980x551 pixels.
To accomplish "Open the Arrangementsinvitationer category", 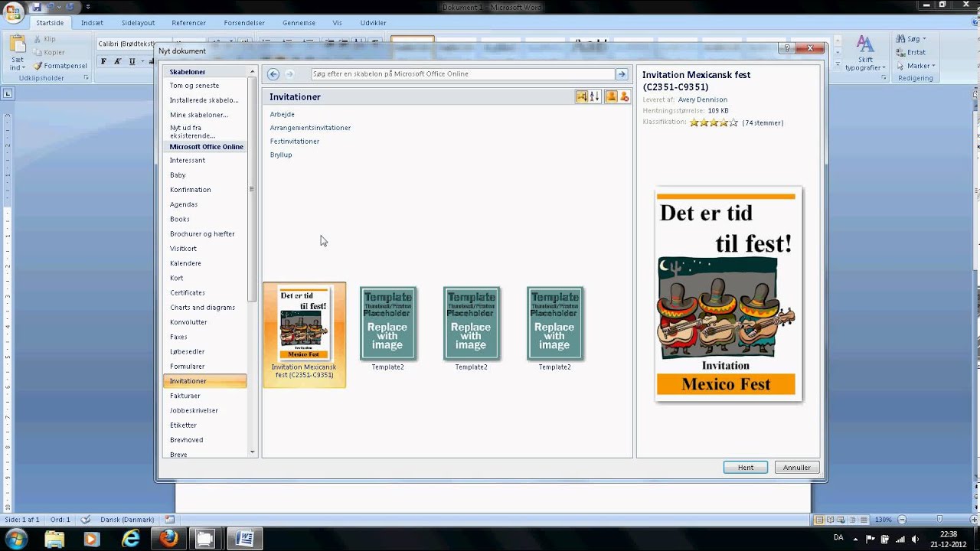I will [310, 128].
